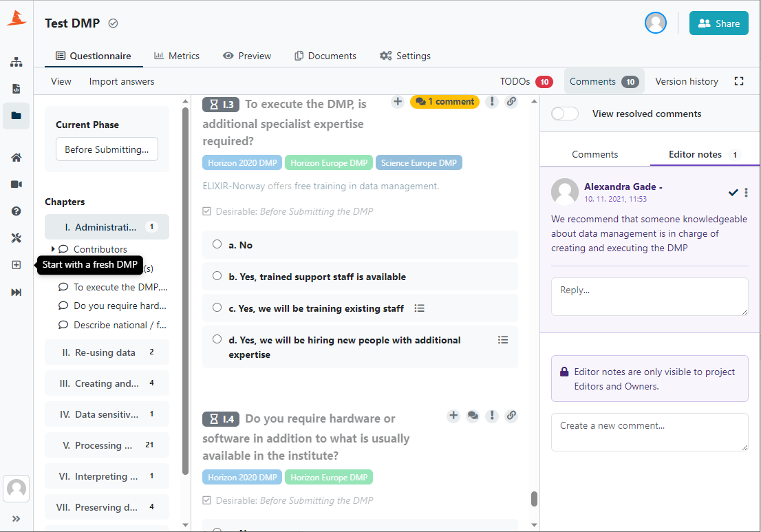
Task: Expand chapter II. Re-using data
Action: click(x=107, y=352)
